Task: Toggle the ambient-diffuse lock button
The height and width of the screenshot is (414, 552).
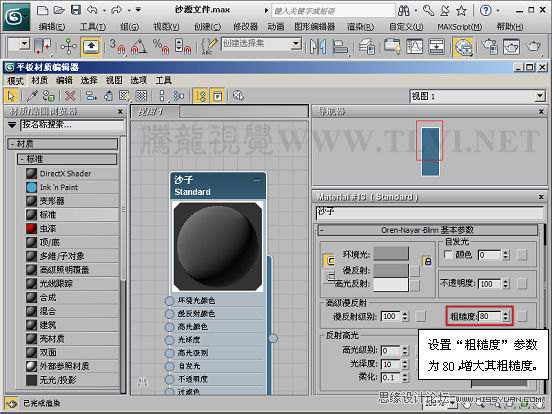Action: pyautogui.click(x=330, y=261)
